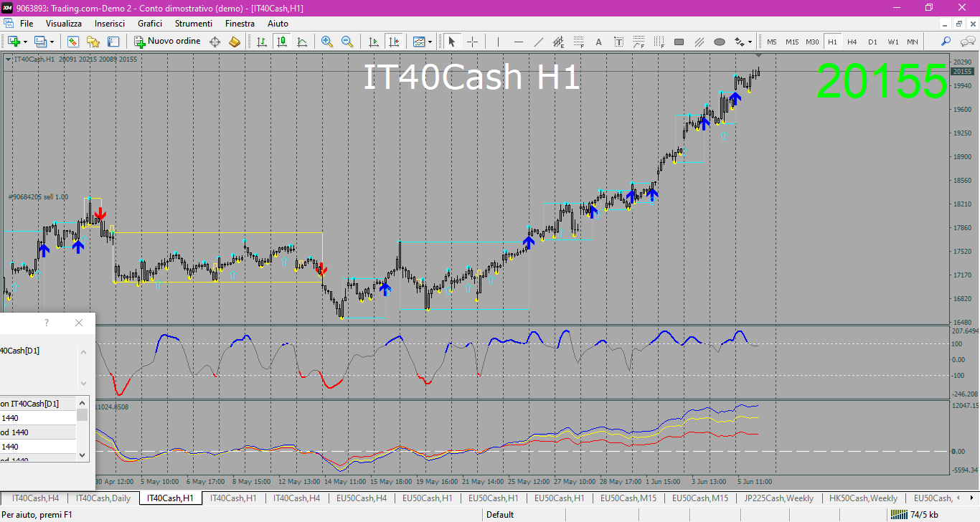Switch timeframe to M15

(x=792, y=42)
